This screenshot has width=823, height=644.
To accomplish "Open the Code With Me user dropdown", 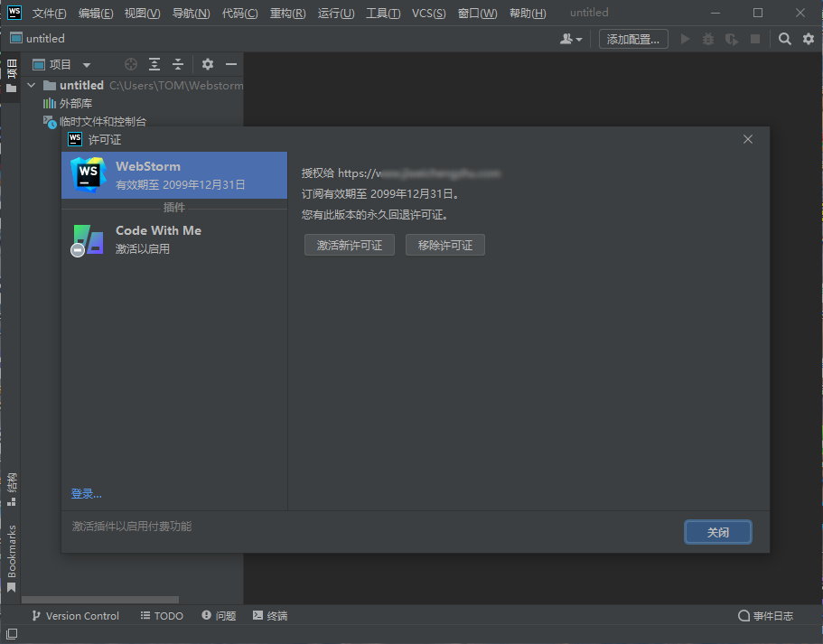I will pos(571,39).
